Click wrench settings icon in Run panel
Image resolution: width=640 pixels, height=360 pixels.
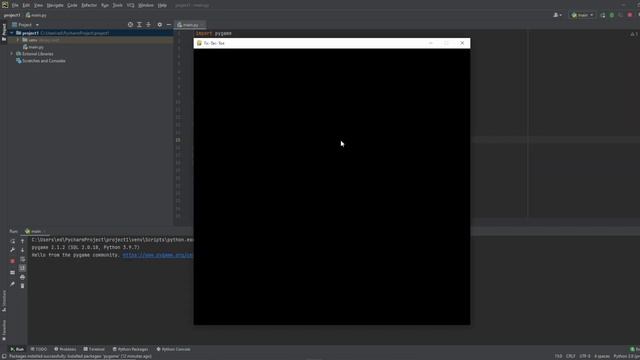click(x=13, y=250)
